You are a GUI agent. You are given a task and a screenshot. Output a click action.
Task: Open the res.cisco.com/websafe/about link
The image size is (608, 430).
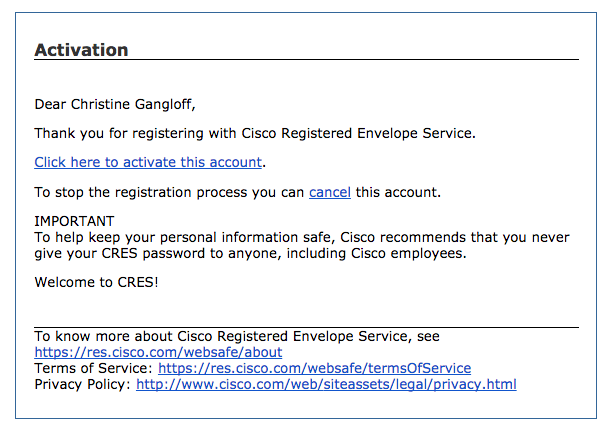point(158,352)
